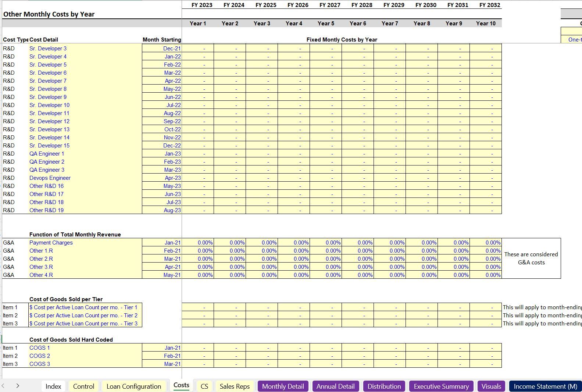The height and width of the screenshot is (392, 582).
Task: Select Payment Charges Year 1 percentage cell
Action: (x=198, y=242)
